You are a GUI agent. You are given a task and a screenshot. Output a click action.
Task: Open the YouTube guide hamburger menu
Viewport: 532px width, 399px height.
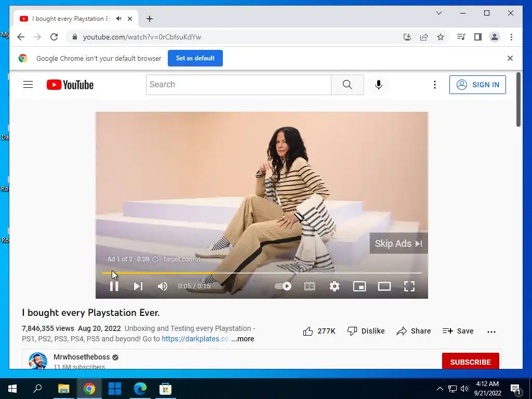click(x=28, y=85)
